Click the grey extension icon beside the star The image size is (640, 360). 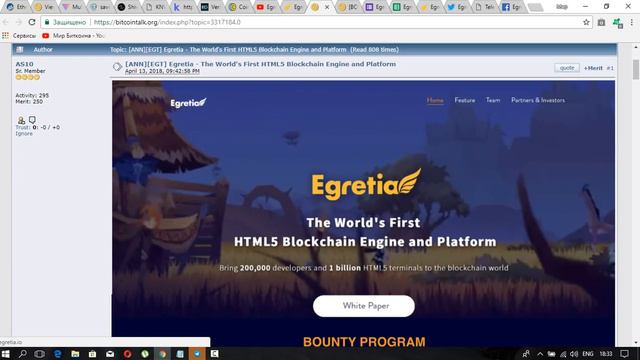coord(601,22)
